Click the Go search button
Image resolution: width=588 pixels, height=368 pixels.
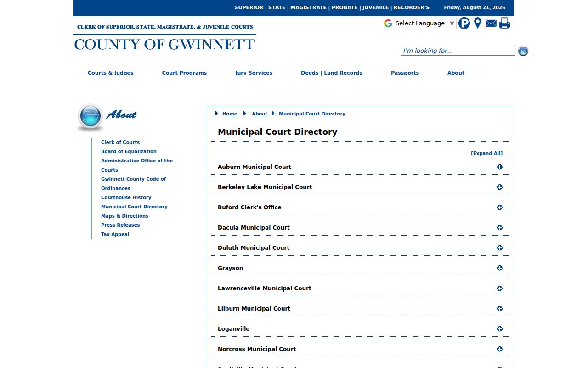pos(523,51)
